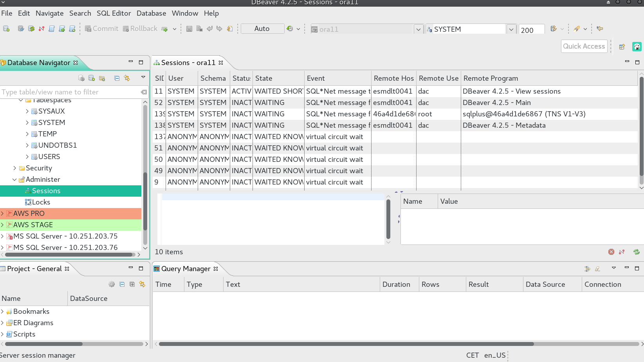Refresh the sessions list with green arrows

tap(637, 252)
